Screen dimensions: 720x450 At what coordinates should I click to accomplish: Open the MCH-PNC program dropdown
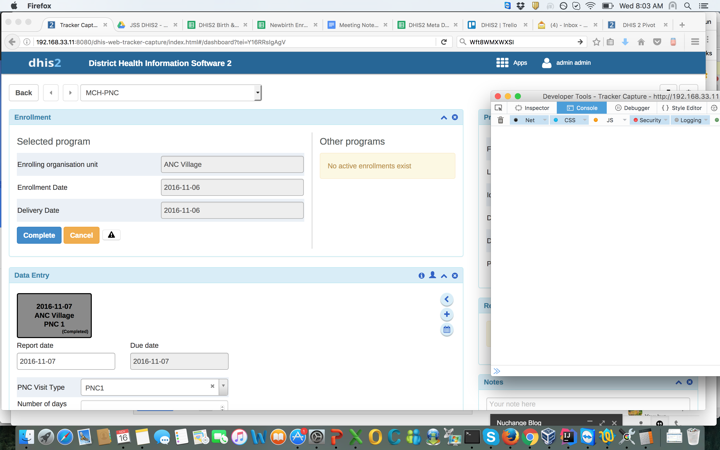coord(171,93)
